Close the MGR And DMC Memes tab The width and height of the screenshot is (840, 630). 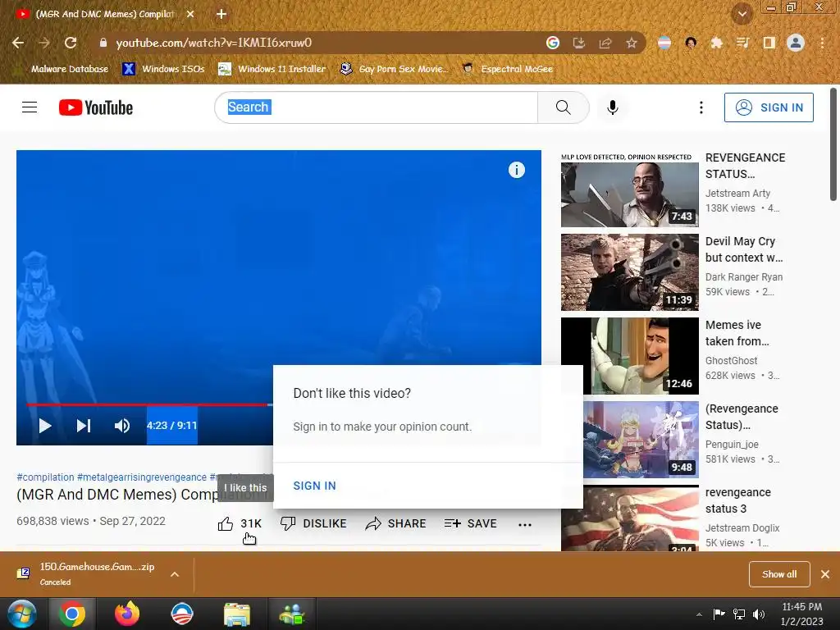tap(190, 14)
